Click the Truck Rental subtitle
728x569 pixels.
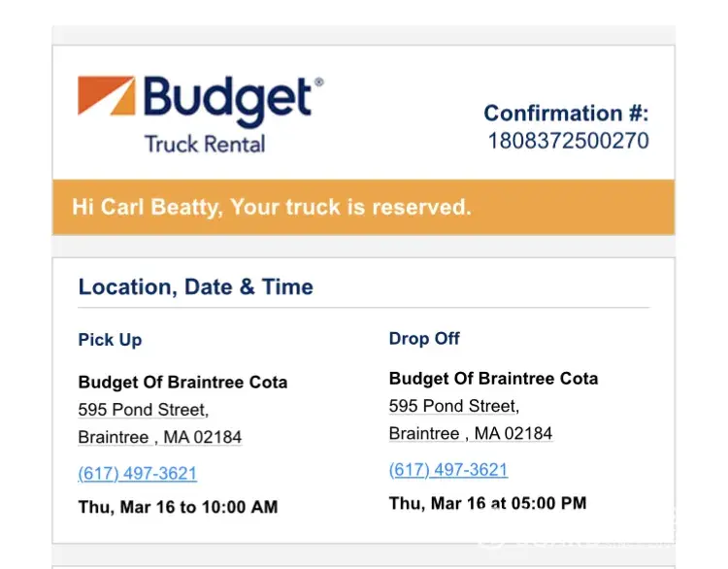point(205,144)
